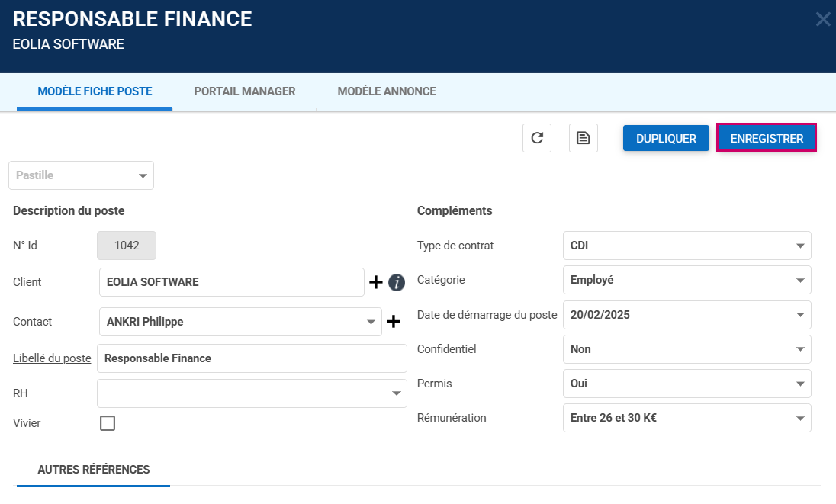
Task: Save using the Enregistrer button
Action: pos(767,138)
